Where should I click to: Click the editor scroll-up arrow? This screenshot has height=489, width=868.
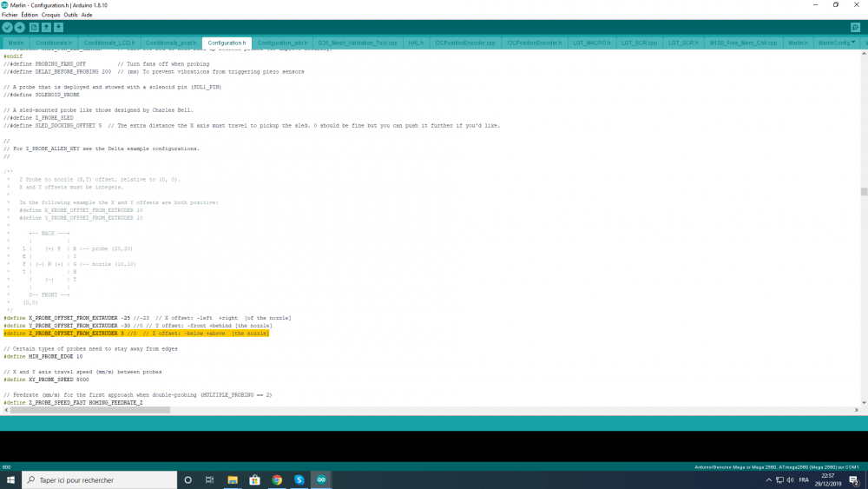click(864, 53)
